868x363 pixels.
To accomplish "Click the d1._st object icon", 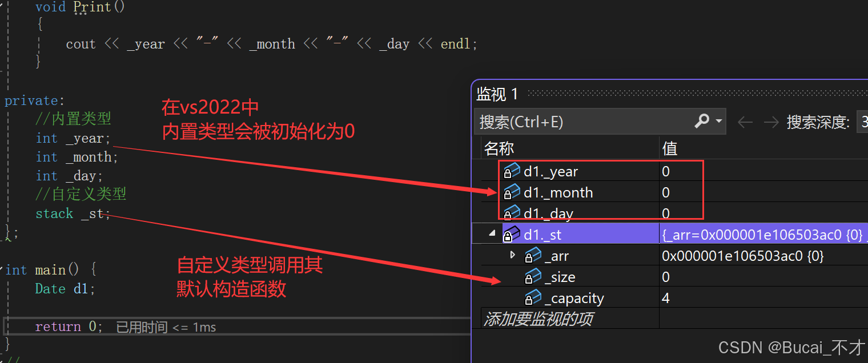I will click(512, 234).
